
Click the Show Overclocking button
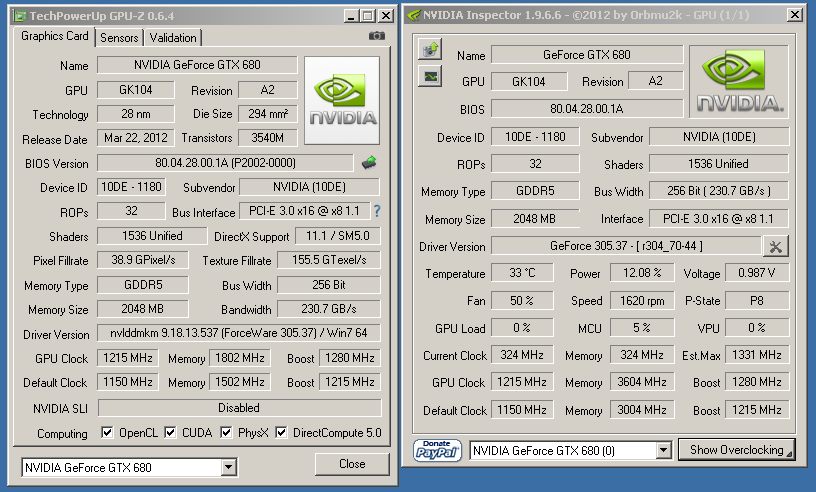click(736, 450)
